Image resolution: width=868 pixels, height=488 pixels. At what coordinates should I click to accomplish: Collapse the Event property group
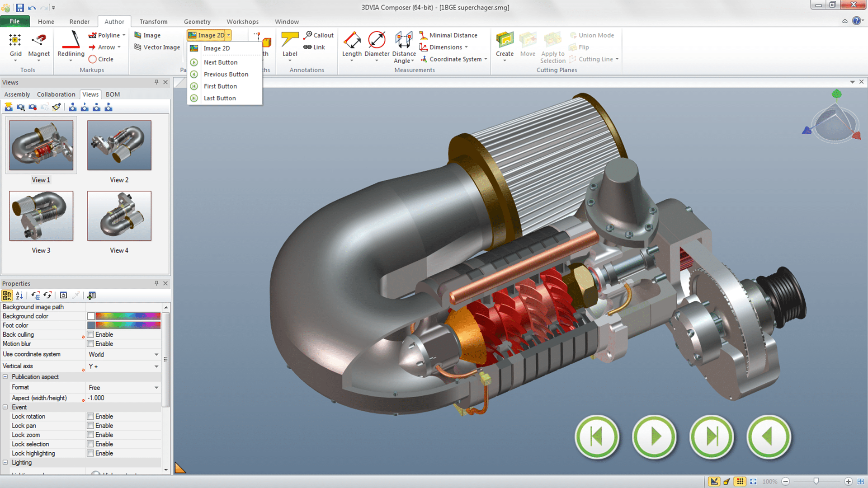point(5,407)
